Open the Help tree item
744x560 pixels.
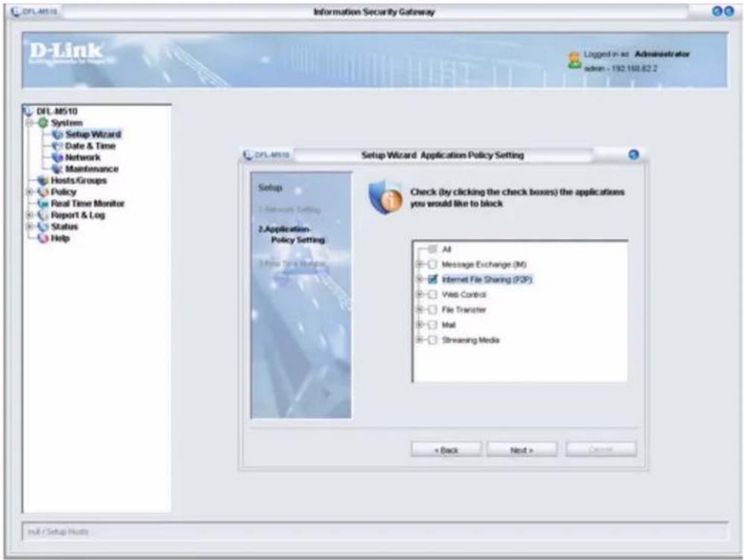coord(60,238)
